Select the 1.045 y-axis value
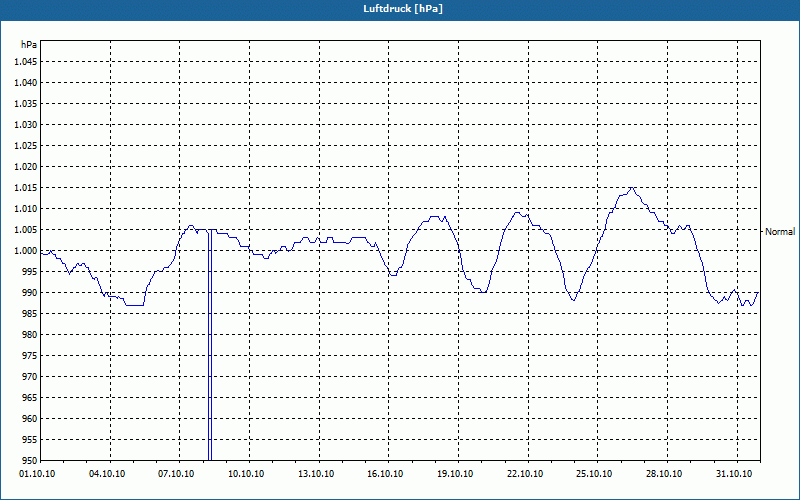The image size is (800, 500). [x=26, y=62]
